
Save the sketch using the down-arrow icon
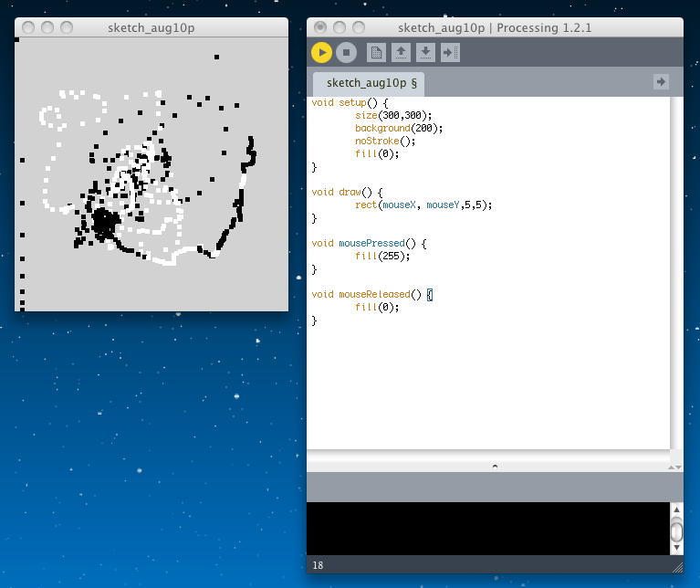point(424,53)
